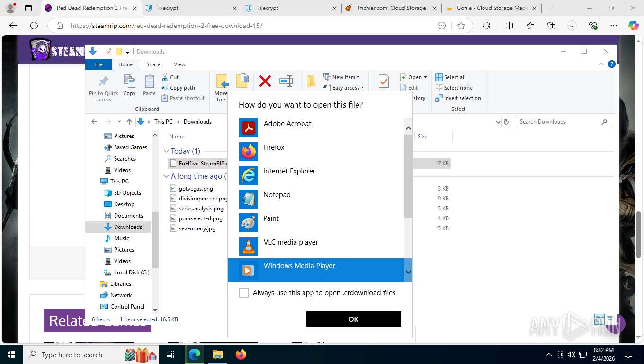The height and width of the screenshot is (364, 644).
Task: Click the red Delete icon
Action: pyautogui.click(x=265, y=81)
